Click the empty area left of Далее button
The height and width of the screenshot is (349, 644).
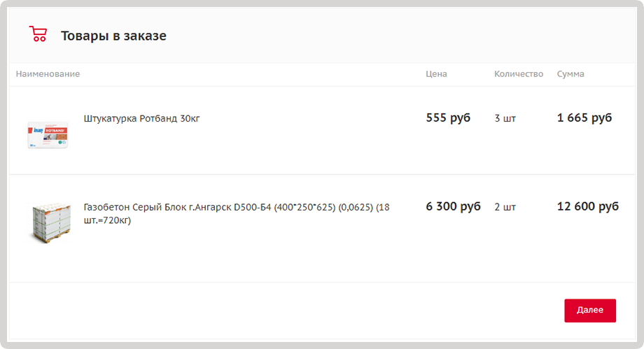pyautogui.click(x=287, y=311)
